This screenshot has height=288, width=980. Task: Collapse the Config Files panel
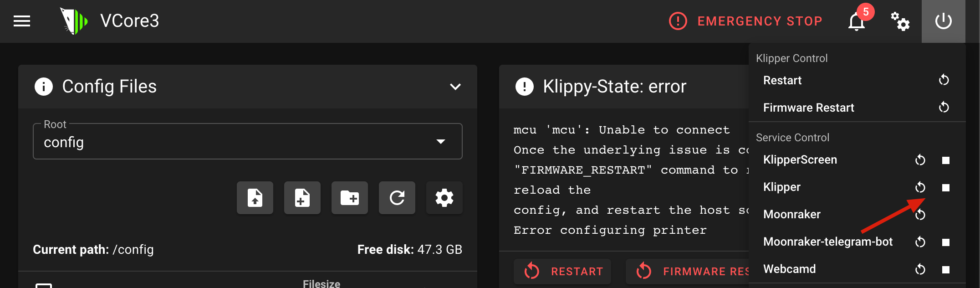point(455,87)
